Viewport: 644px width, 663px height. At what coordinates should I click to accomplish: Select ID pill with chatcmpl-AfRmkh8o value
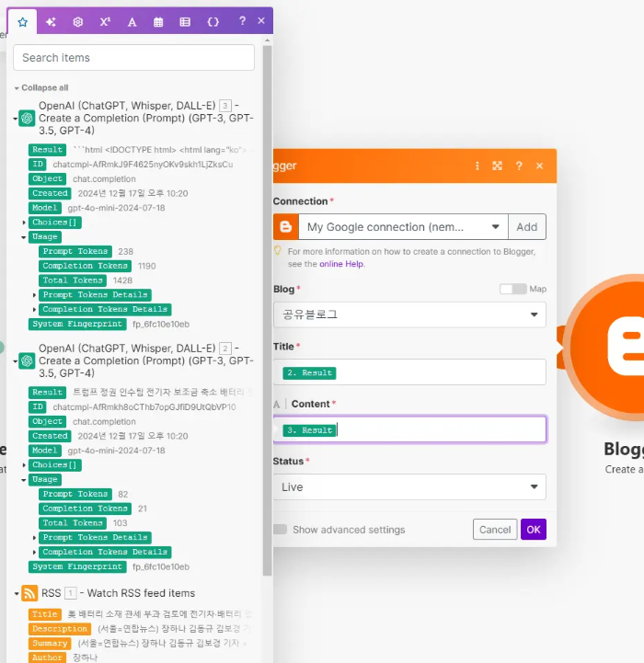[x=38, y=406]
